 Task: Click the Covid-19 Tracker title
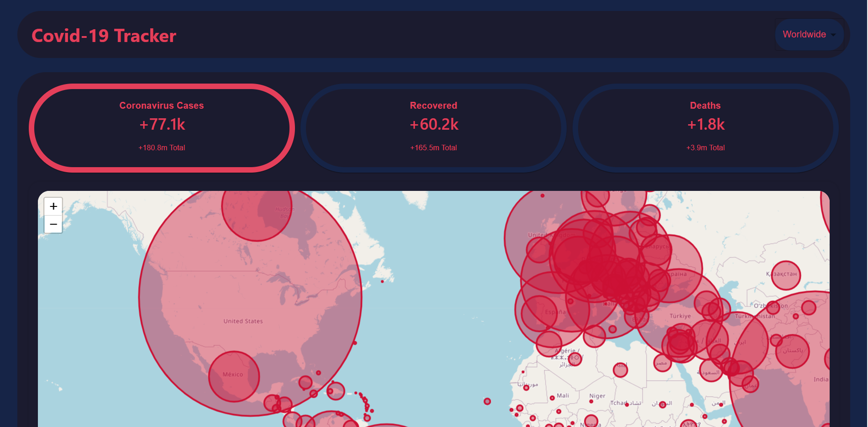click(104, 36)
